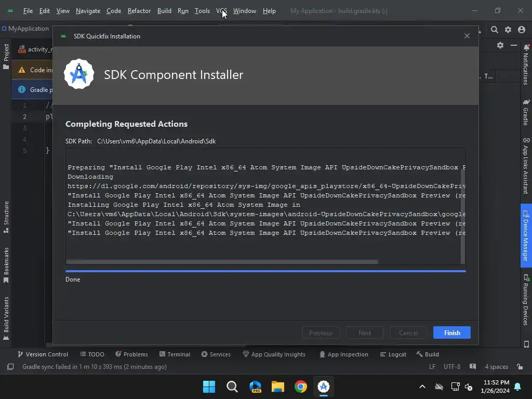Toggle the Device Manager side panel
This screenshot has height=399, width=532.
pyautogui.click(x=526, y=236)
